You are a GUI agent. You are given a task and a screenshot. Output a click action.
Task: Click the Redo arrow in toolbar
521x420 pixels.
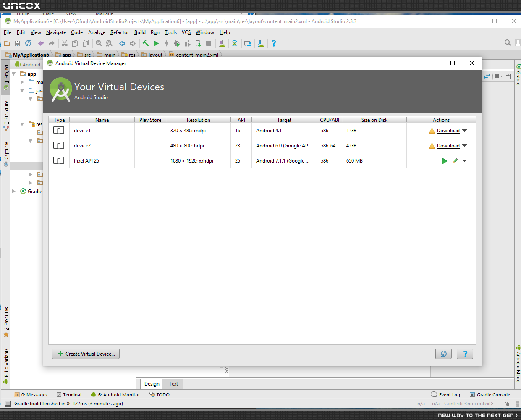point(52,43)
